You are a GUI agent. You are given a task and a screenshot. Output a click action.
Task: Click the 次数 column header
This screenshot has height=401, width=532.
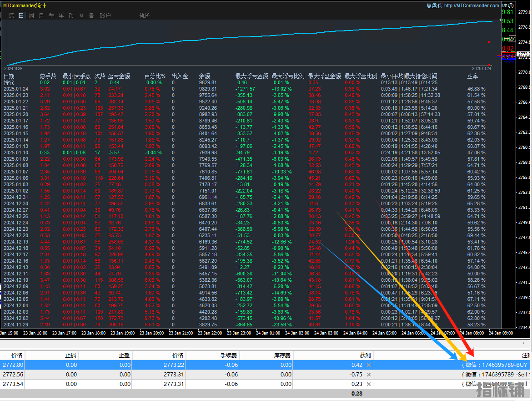click(x=100, y=76)
